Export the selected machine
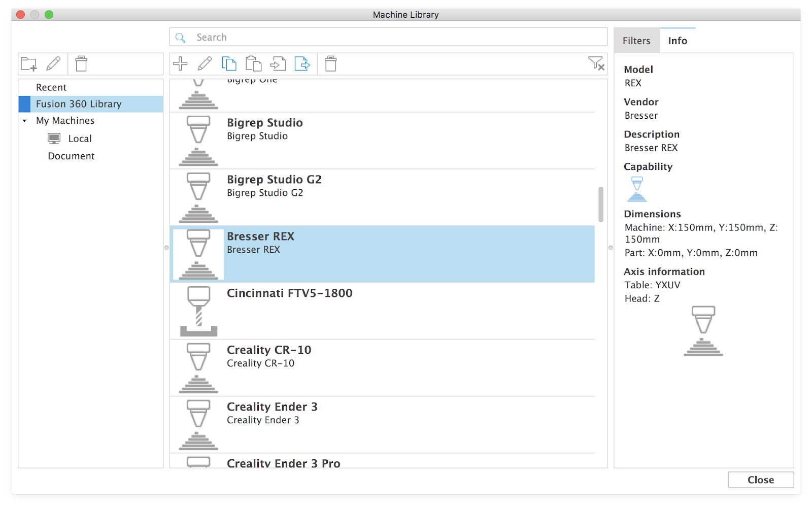This screenshot has height=509, width=812. 302,63
